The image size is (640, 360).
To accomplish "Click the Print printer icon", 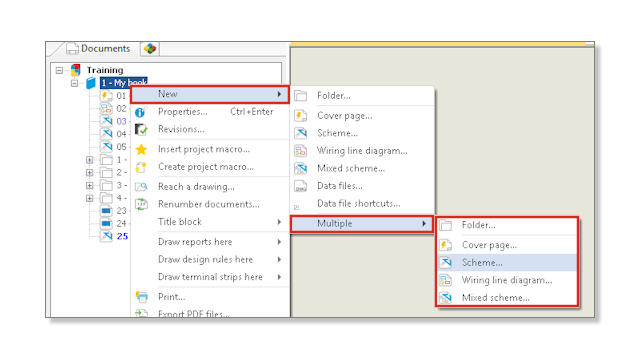I will [141, 297].
